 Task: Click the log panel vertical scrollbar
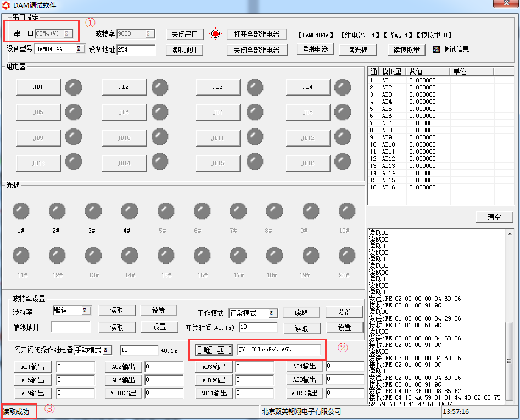click(510, 318)
